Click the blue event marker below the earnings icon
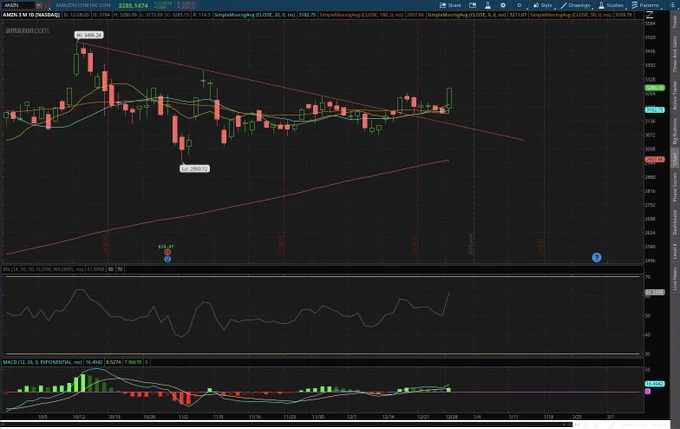680x429 pixels. pyautogui.click(x=167, y=259)
